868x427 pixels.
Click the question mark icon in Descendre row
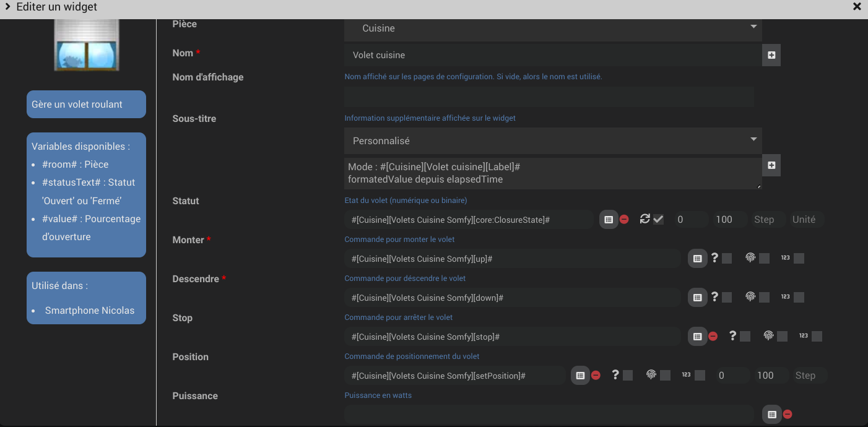714,297
